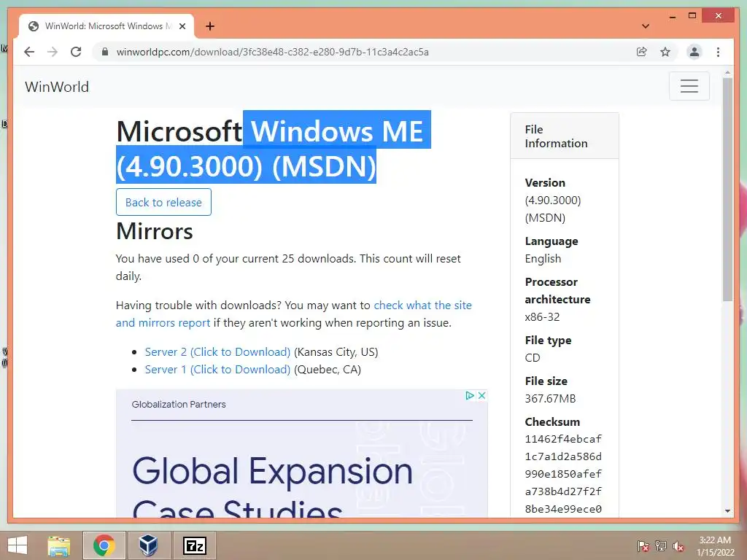This screenshot has height=560, width=747.
Task: Close the ad with the X icon
Action: click(x=482, y=395)
